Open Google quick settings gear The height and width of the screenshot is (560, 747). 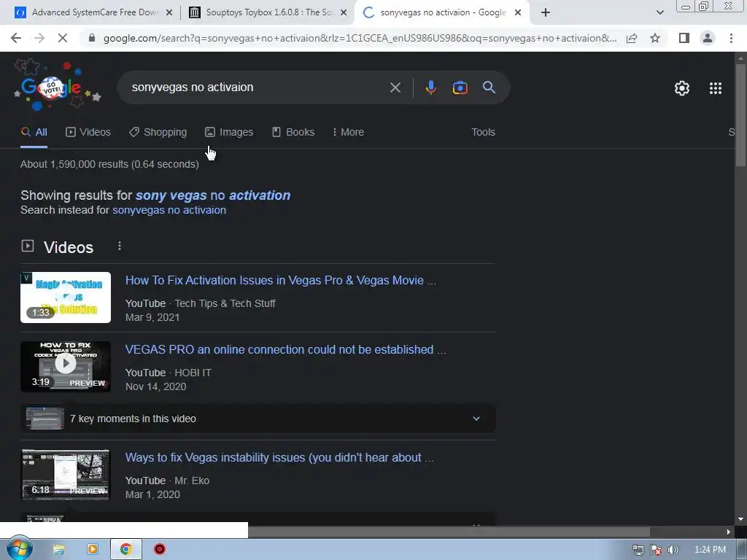coord(682,88)
